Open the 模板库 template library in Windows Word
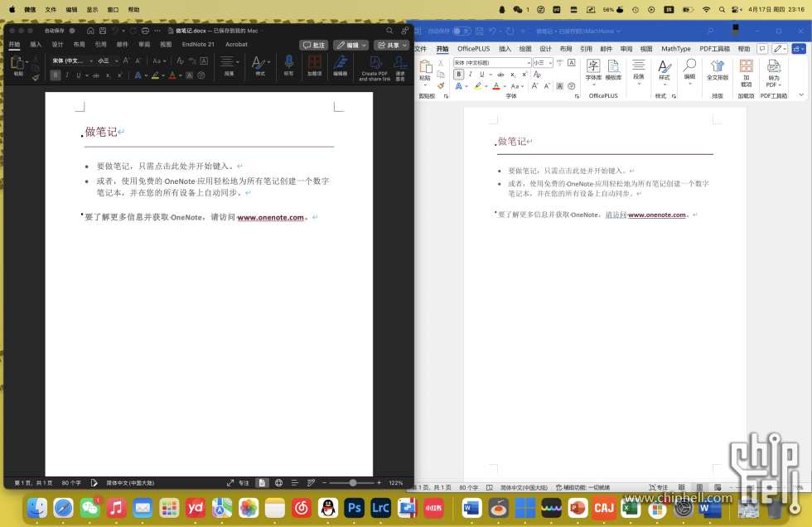Image resolution: width=812 pixels, height=527 pixels. coord(613,70)
